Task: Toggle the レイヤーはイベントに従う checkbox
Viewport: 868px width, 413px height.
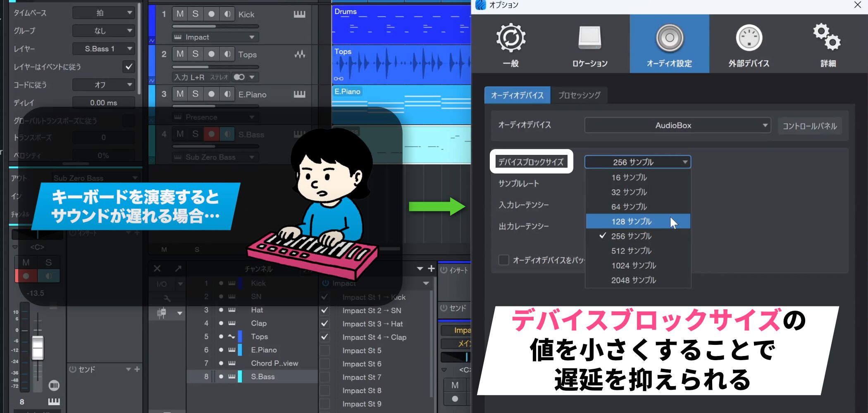Action: coord(129,66)
